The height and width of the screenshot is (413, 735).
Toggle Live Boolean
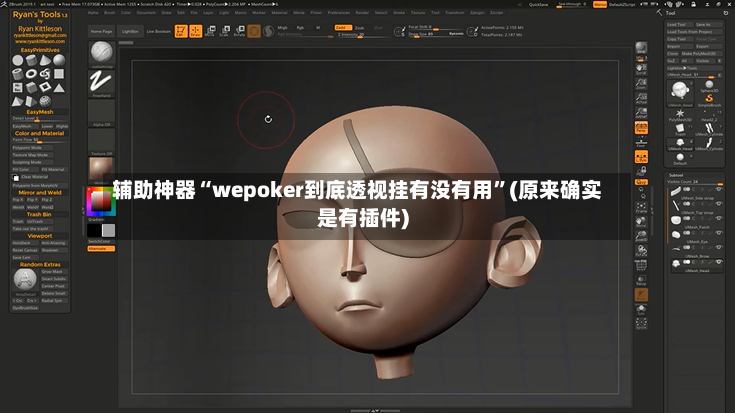coord(158,31)
